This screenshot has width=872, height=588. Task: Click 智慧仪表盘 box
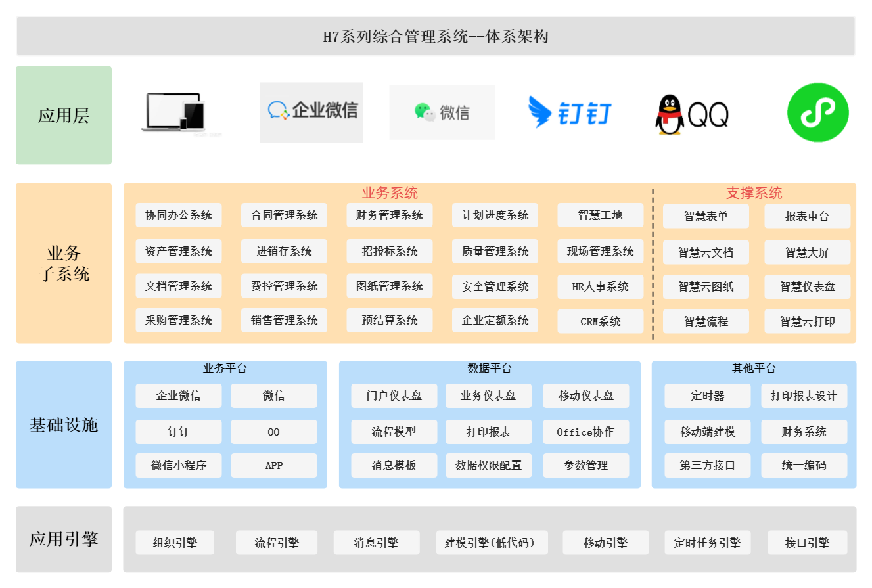(x=808, y=287)
